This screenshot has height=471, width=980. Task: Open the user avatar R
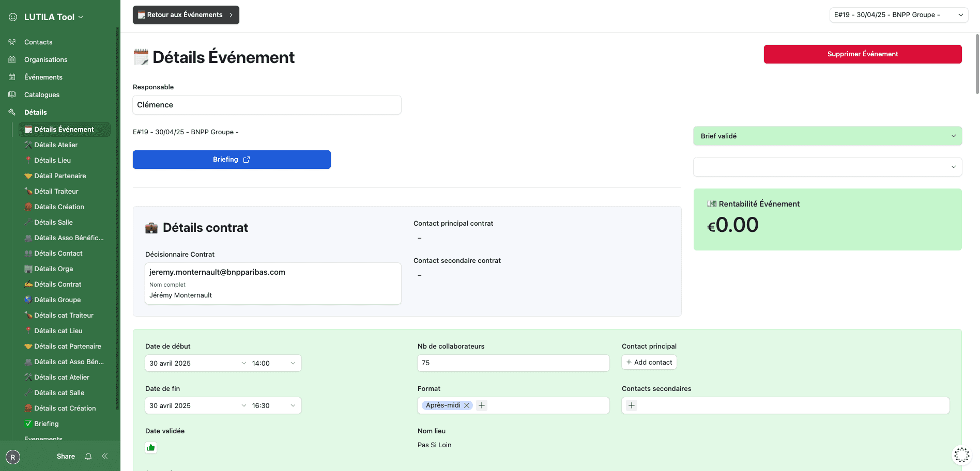[13, 457]
